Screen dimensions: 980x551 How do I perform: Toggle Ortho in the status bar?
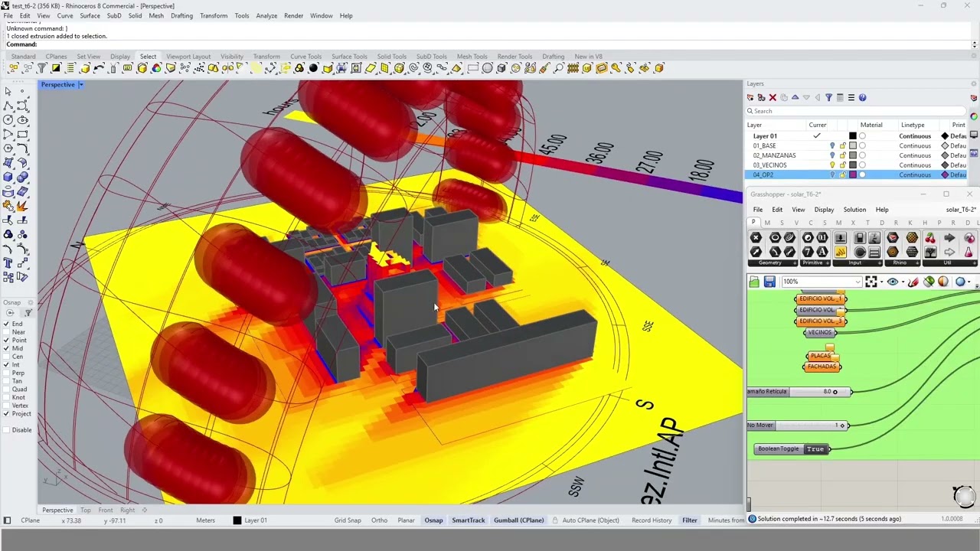[379, 520]
